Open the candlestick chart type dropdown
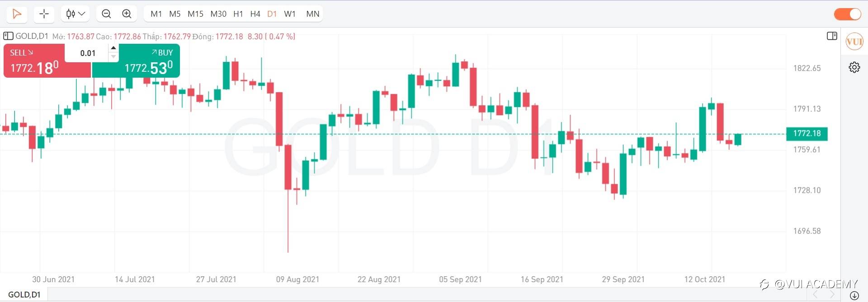Image resolution: width=868 pixels, height=302 pixels. click(75, 14)
